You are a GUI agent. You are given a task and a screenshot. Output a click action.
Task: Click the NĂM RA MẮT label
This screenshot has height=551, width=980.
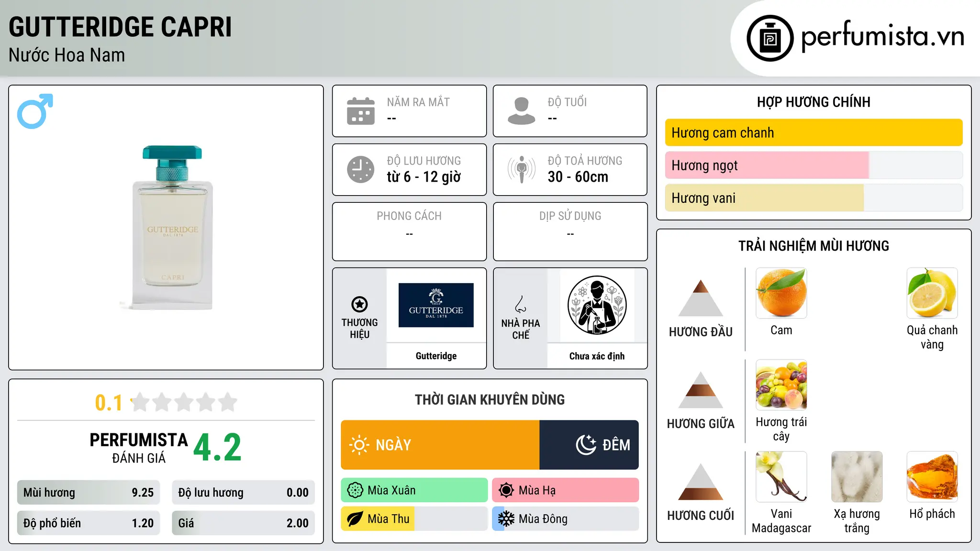tap(418, 102)
